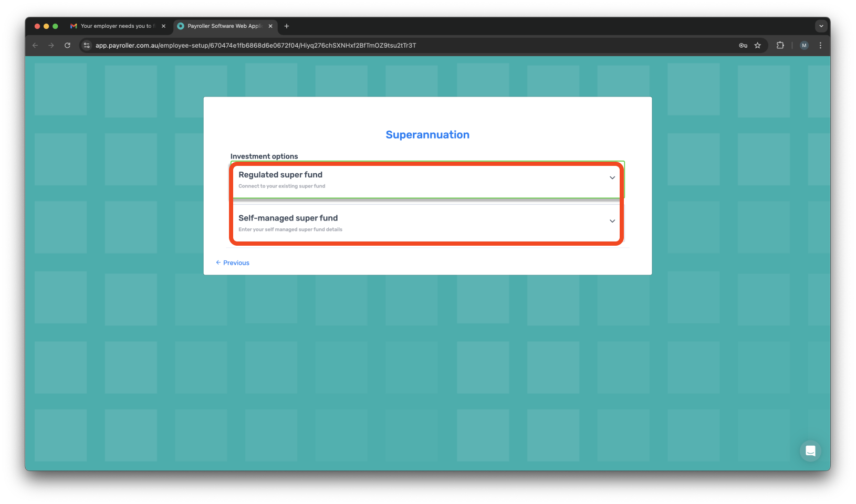Focus the address bar URL
The width and height of the screenshot is (856, 504).
point(256,46)
